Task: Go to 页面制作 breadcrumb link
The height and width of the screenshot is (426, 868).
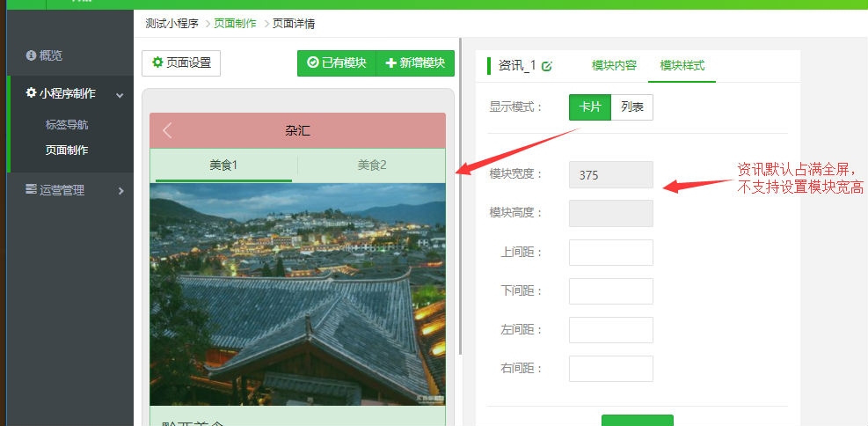Action: click(236, 24)
